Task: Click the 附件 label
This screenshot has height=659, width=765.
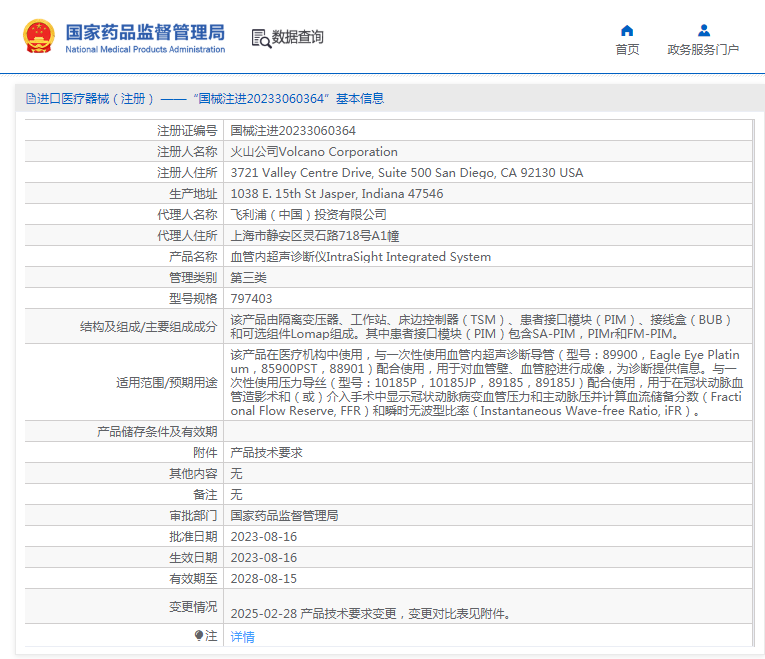Action: [x=205, y=453]
